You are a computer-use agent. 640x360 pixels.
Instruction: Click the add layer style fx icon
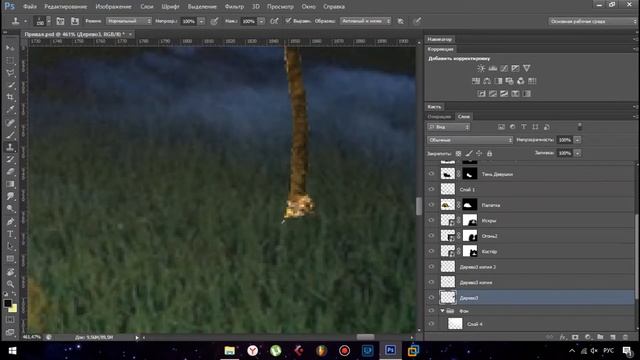[563, 337]
